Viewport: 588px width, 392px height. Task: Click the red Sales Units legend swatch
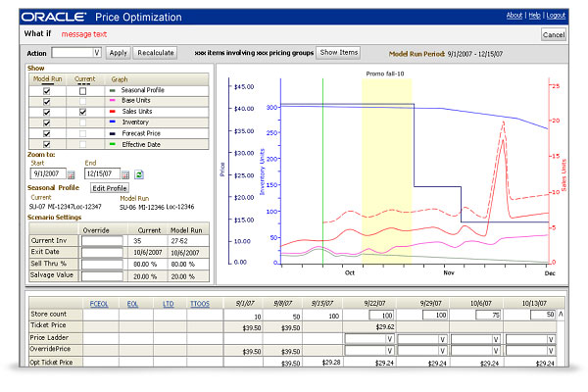tap(112, 112)
